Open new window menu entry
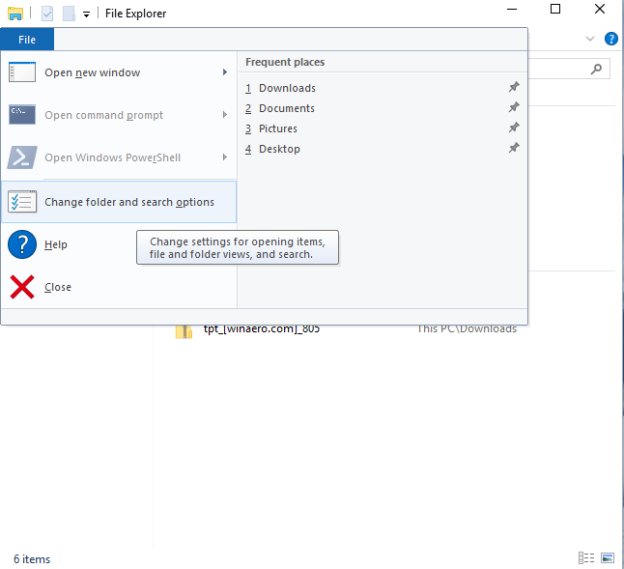This screenshot has height=569, width=624. pyautogui.click(x=119, y=72)
